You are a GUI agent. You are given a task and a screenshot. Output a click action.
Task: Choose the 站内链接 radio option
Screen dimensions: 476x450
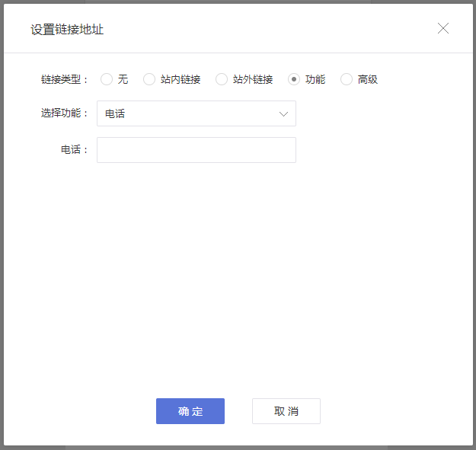click(x=149, y=79)
